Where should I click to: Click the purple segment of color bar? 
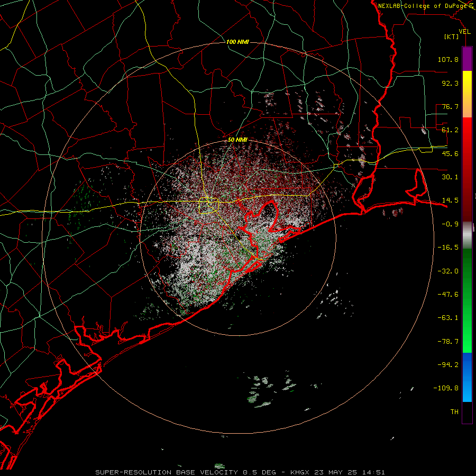click(x=467, y=59)
